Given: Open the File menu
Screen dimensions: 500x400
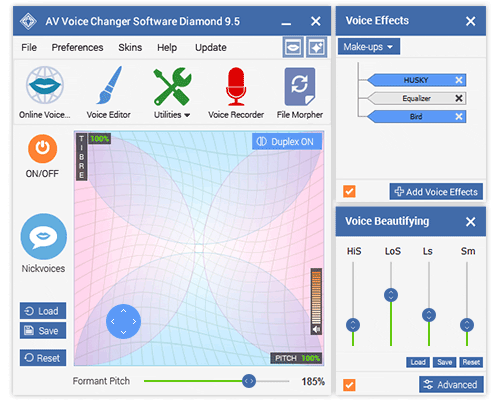Looking at the screenshot, I should coord(29,47).
